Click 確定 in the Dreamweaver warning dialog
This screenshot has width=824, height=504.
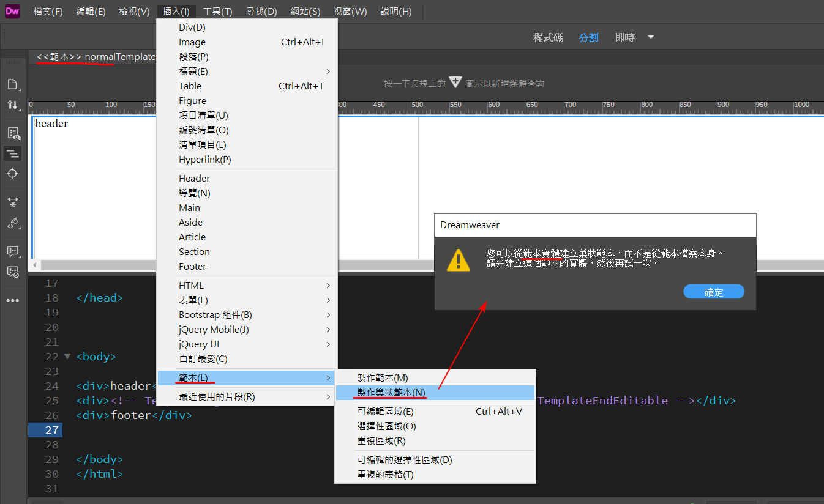(713, 291)
